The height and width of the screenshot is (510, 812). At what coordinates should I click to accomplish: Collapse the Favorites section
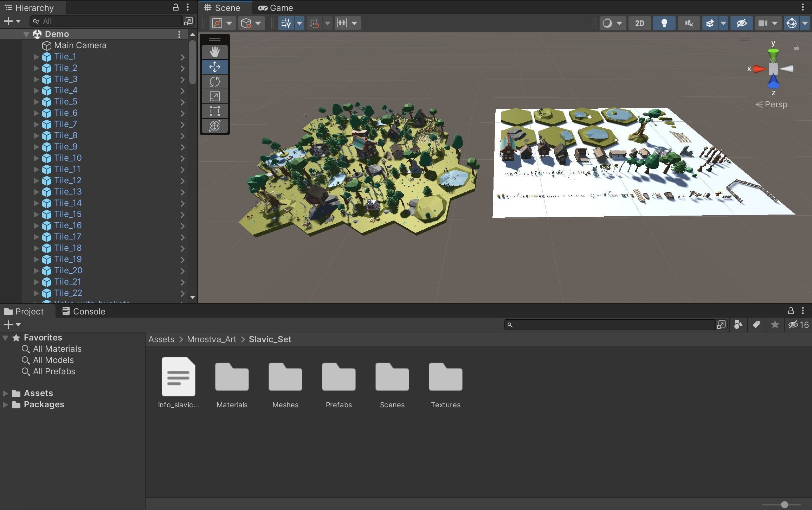(5, 338)
